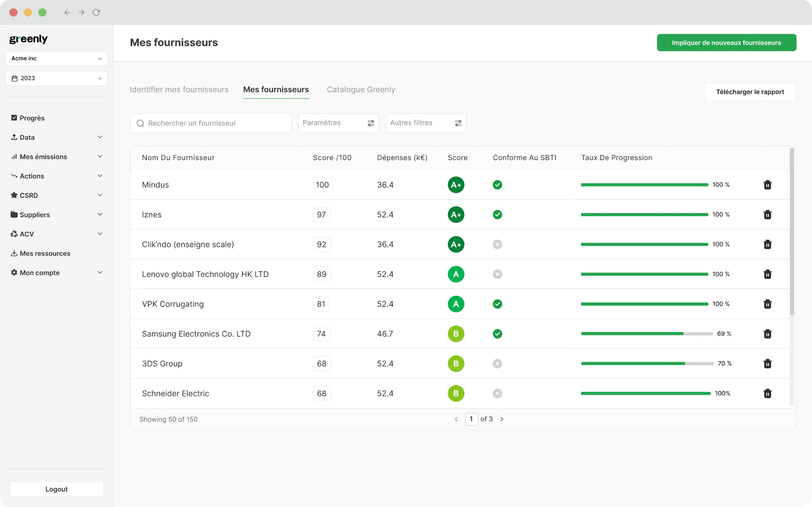Click Impliquer de nouveaux fournisseurs button
Screen dimensions: 812x507
[727, 43]
